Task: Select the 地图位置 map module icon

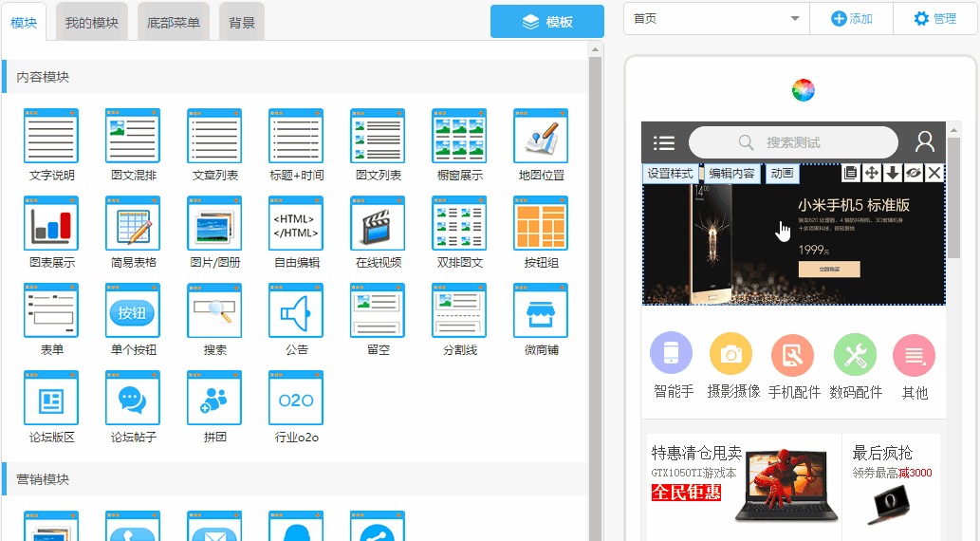Action: click(541, 136)
